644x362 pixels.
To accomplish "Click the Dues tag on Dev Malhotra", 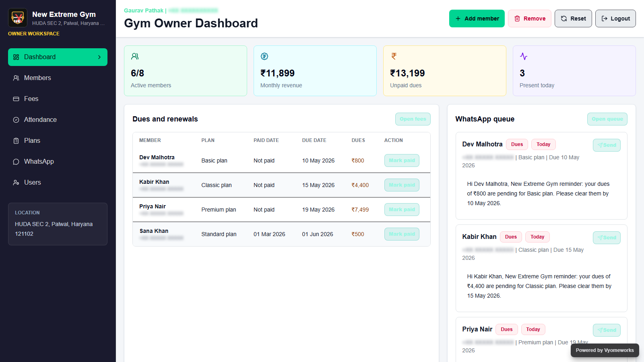I will [x=517, y=144].
